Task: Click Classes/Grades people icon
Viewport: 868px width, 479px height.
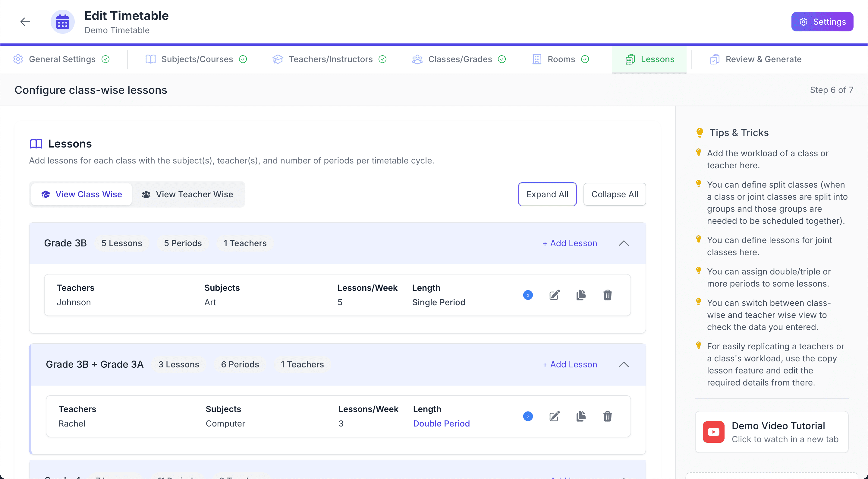Action: (x=417, y=59)
